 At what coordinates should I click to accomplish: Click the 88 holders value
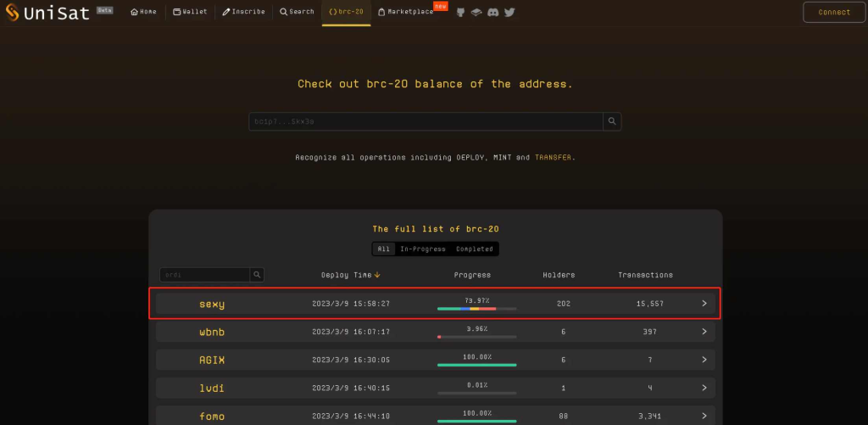(x=564, y=417)
